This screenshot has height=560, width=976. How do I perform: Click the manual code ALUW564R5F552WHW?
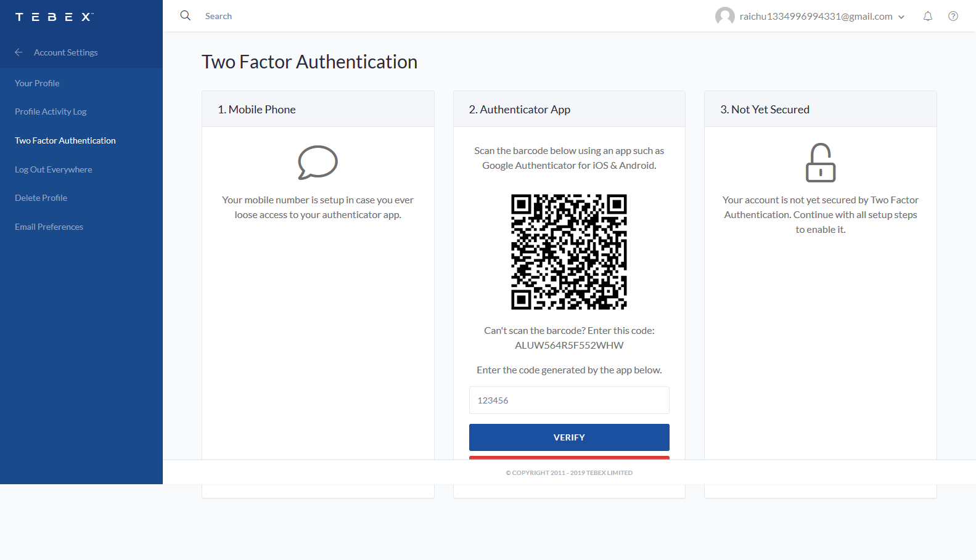[569, 345]
